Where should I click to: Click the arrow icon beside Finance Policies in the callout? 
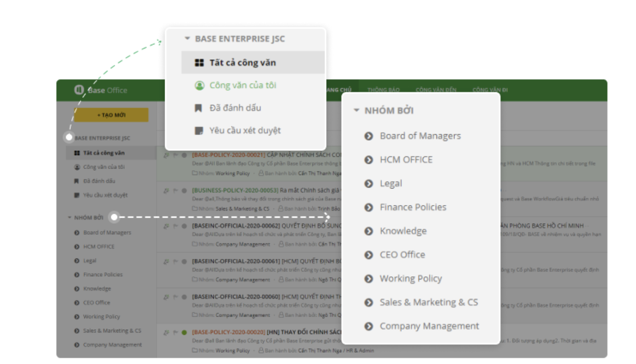[x=369, y=207]
